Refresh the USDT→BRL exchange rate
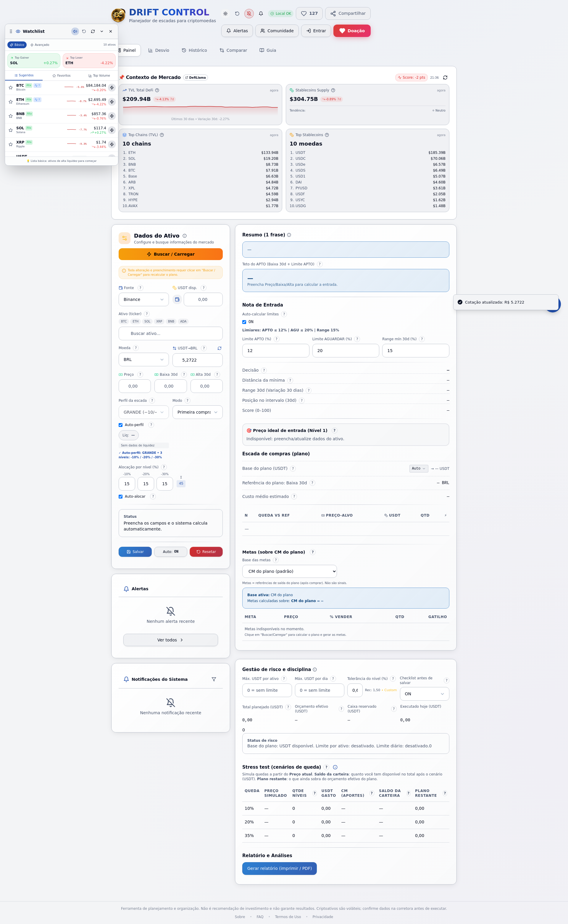Viewport: 568px width, 924px height. pyautogui.click(x=220, y=348)
